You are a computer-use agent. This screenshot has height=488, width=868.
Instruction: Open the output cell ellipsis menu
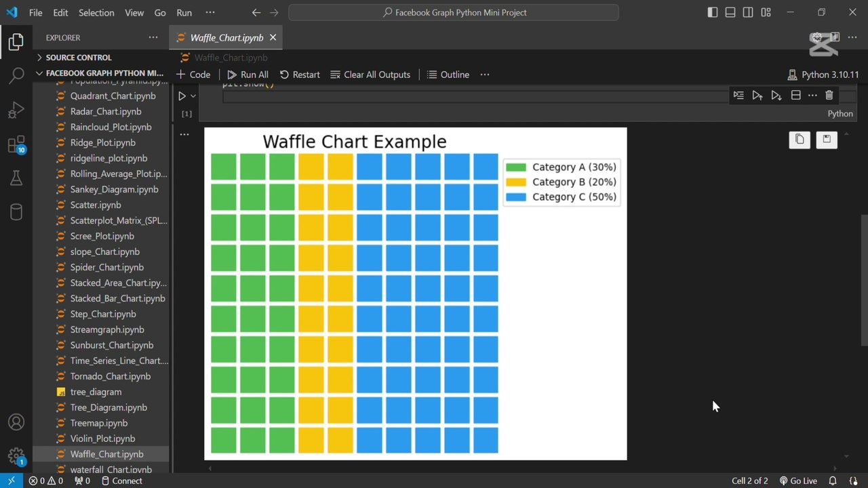(x=184, y=135)
